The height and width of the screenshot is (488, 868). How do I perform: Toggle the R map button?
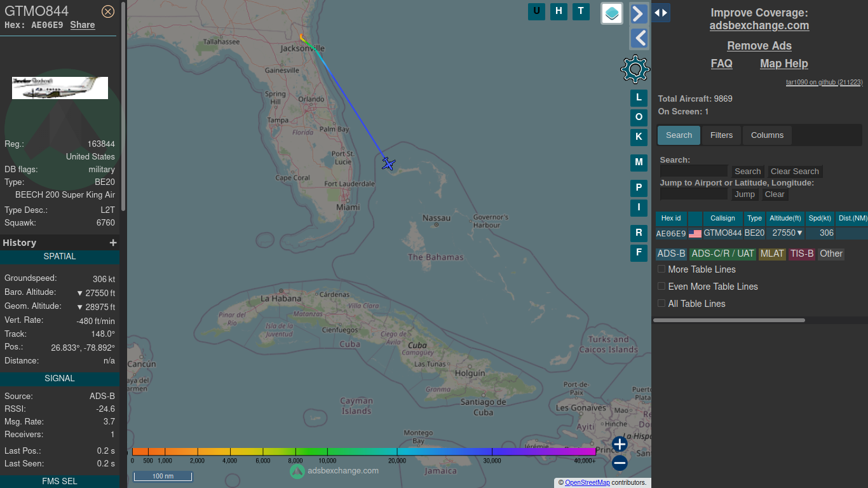[x=639, y=233]
